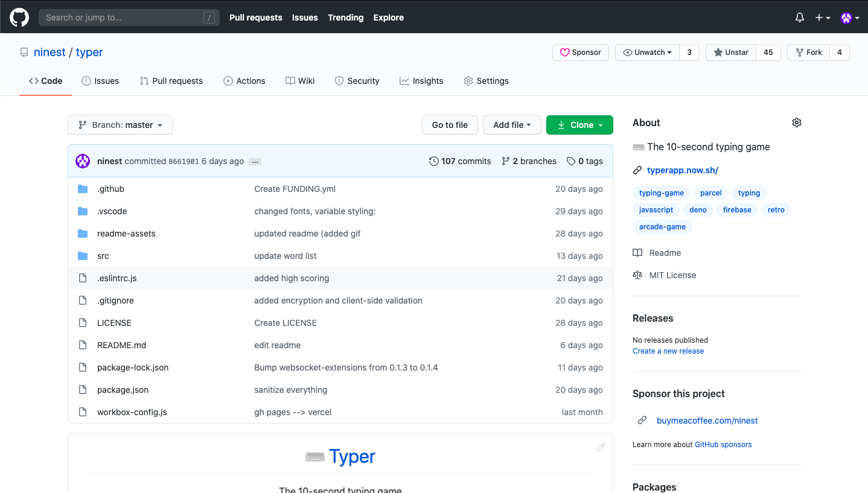This screenshot has height=493, width=868.
Task: Click the README.md file icon
Action: 83,345
